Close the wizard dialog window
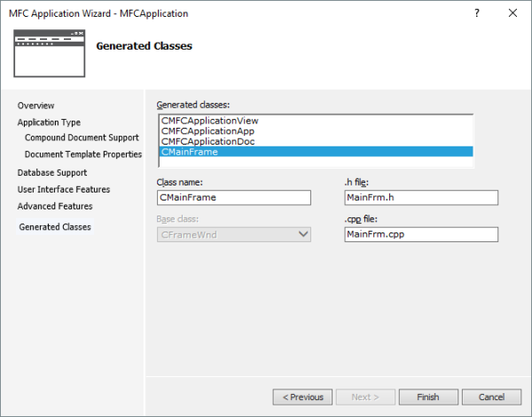This screenshot has height=417, width=532. 512,13
